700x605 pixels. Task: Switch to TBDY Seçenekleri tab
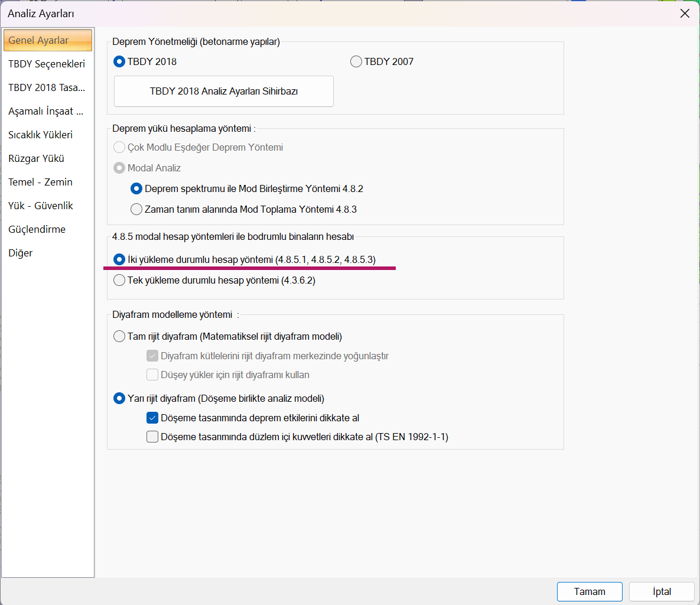48,64
